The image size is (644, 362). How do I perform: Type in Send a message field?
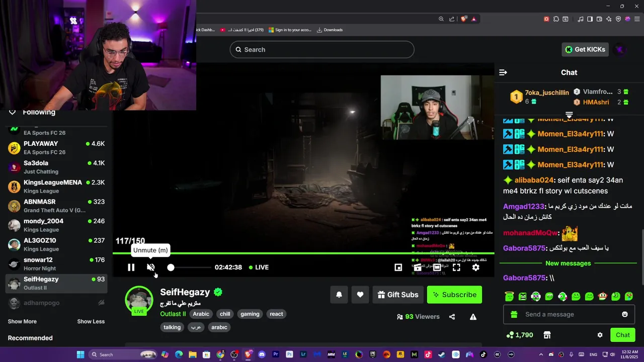pyautogui.click(x=568, y=314)
